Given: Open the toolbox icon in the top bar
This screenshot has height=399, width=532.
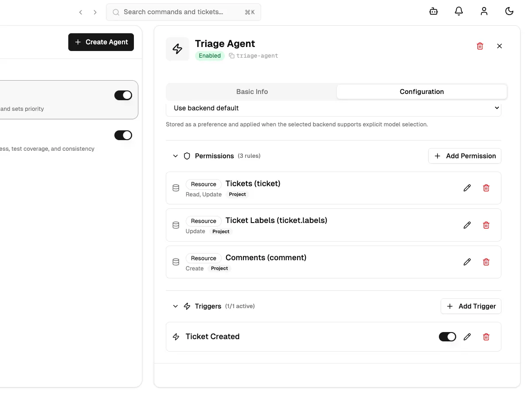Looking at the screenshot, I should click(x=433, y=11).
